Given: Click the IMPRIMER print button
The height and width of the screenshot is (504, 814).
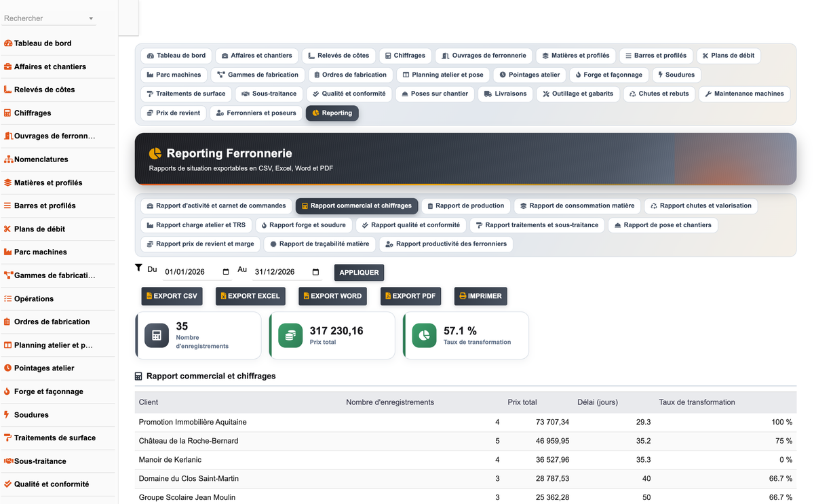Looking at the screenshot, I should (480, 296).
